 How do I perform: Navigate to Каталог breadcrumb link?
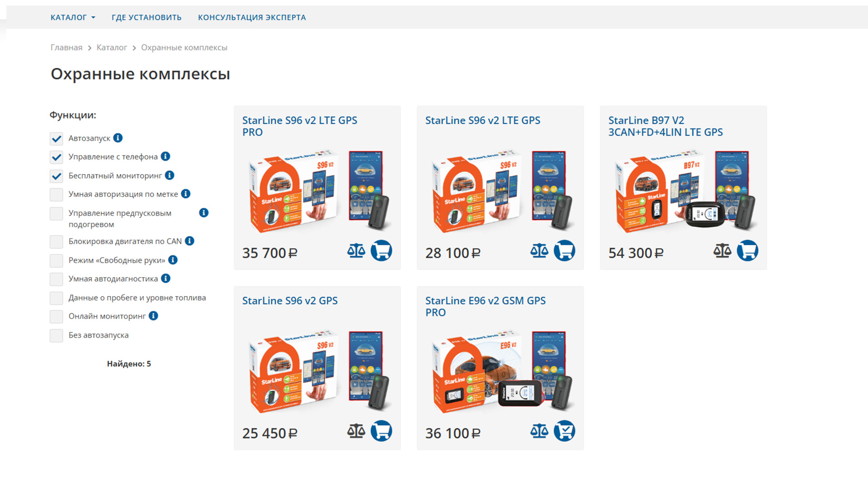point(112,47)
